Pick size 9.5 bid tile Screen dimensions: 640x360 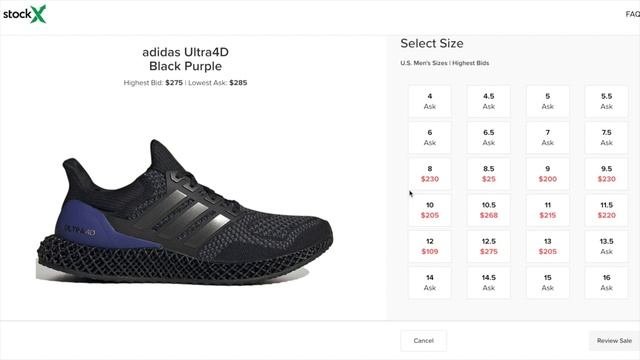click(x=607, y=174)
